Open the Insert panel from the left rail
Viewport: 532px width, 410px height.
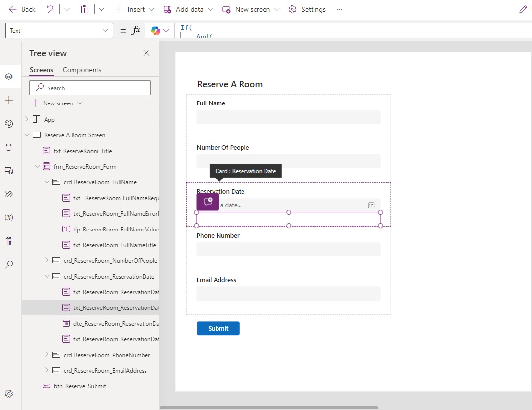pyautogui.click(x=9, y=100)
